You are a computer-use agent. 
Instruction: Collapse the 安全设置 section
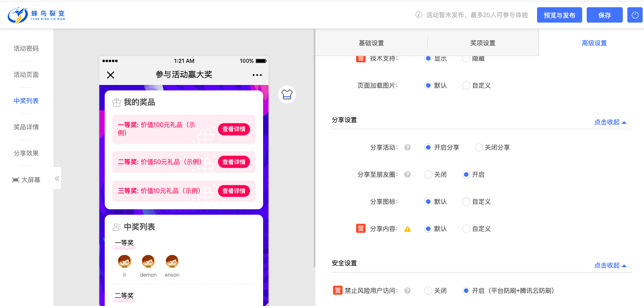coord(610,265)
